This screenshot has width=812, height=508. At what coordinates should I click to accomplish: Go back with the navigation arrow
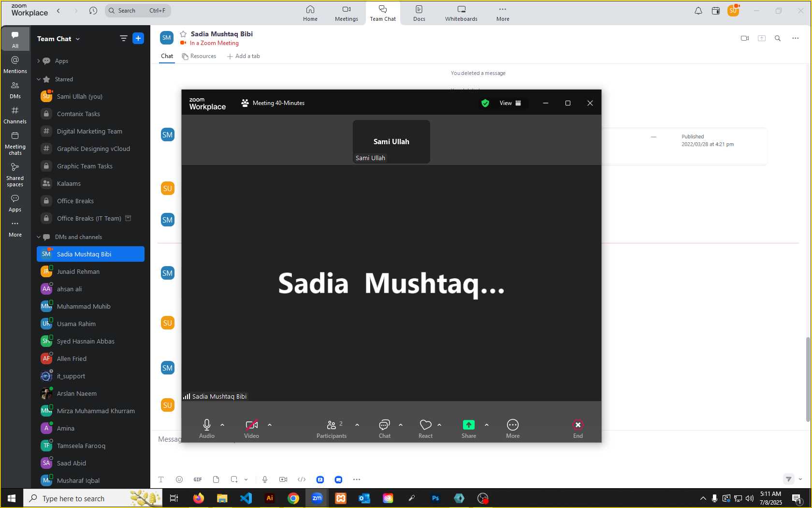(58, 11)
